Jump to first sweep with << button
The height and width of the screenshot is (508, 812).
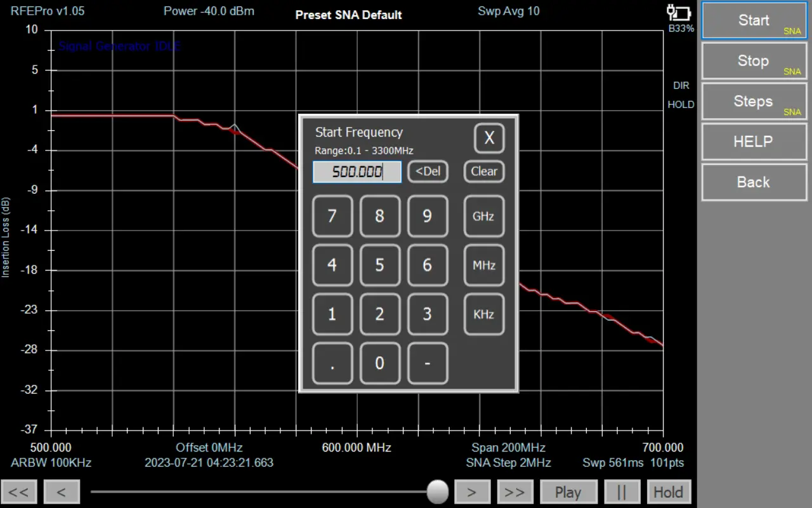pos(19,492)
